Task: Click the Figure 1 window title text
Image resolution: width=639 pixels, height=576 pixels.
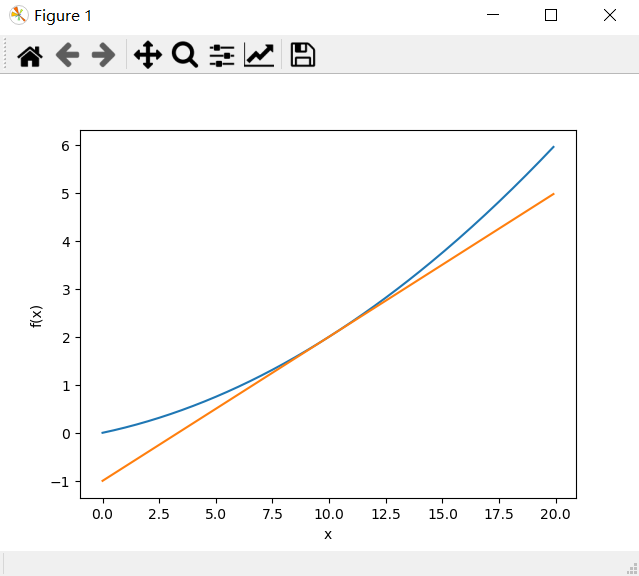Action: coord(63,16)
